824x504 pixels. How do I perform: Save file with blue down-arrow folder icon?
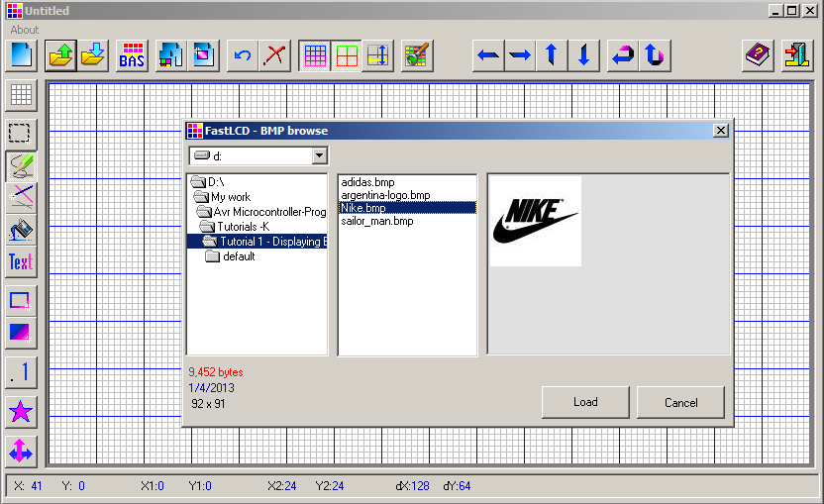click(93, 55)
